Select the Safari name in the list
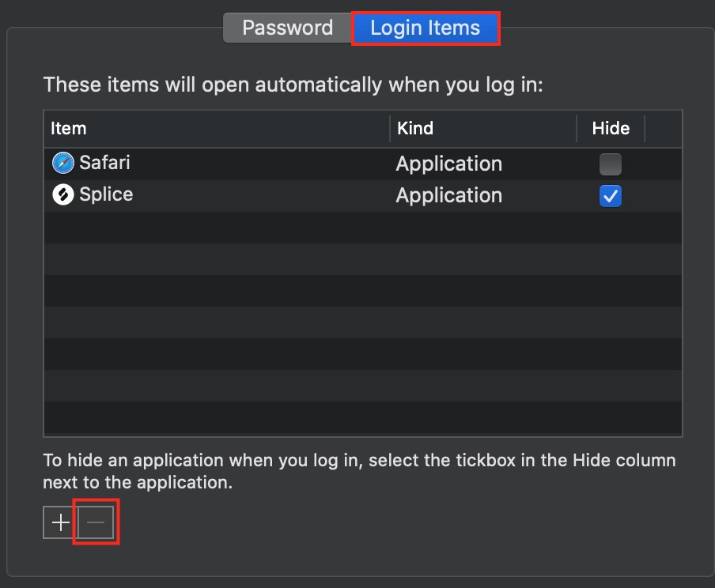Screen dimensions: 715x588 coord(105,163)
